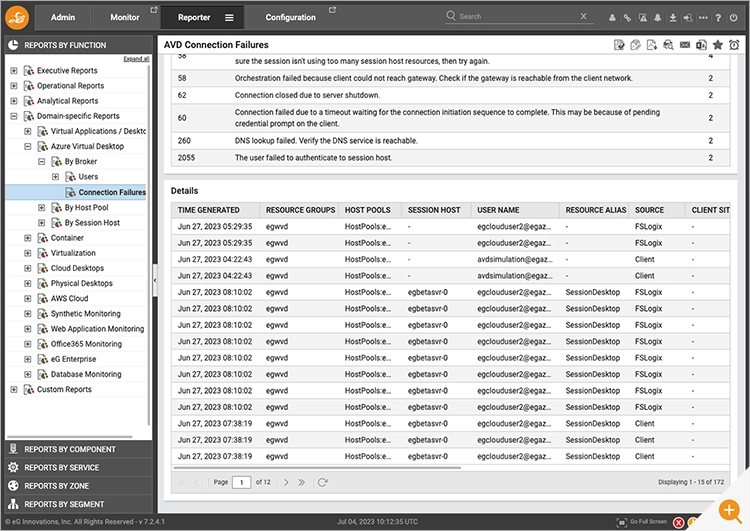This screenshot has width=750, height=531.
Task: Clear the search box with X
Action: click(584, 16)
